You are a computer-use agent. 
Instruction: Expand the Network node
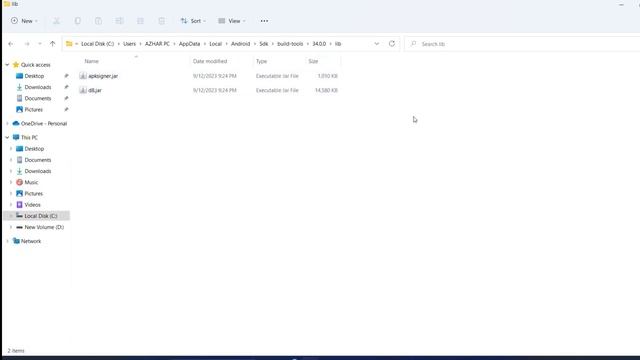[7, 241]
